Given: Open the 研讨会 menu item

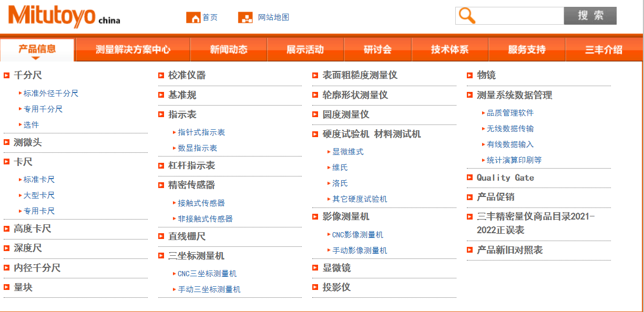Looking at the screenshot, I should [377, 50].
